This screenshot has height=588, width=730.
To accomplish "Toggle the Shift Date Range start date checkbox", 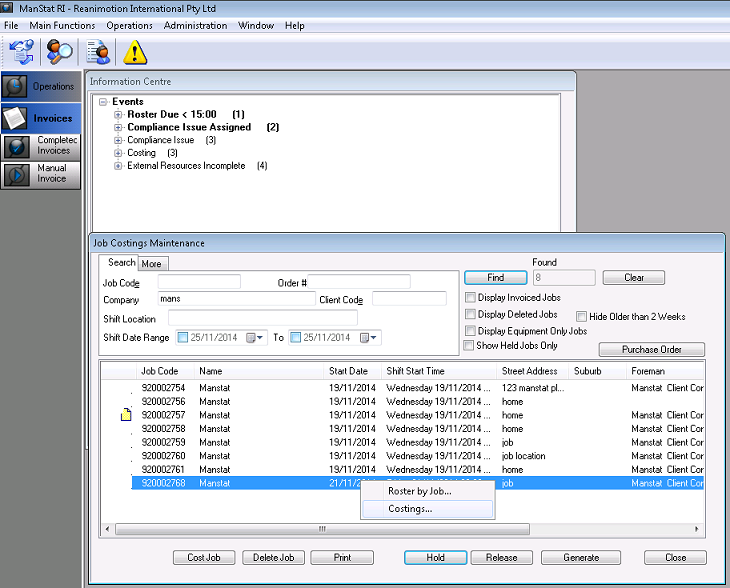I will pos(183,337).
